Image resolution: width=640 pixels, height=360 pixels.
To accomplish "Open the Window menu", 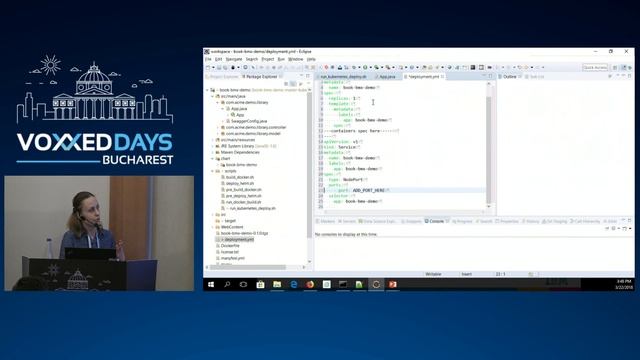I will 296,59.
